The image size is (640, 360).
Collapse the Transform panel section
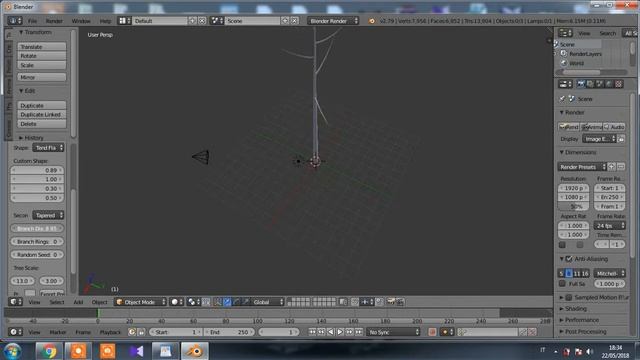35,32
